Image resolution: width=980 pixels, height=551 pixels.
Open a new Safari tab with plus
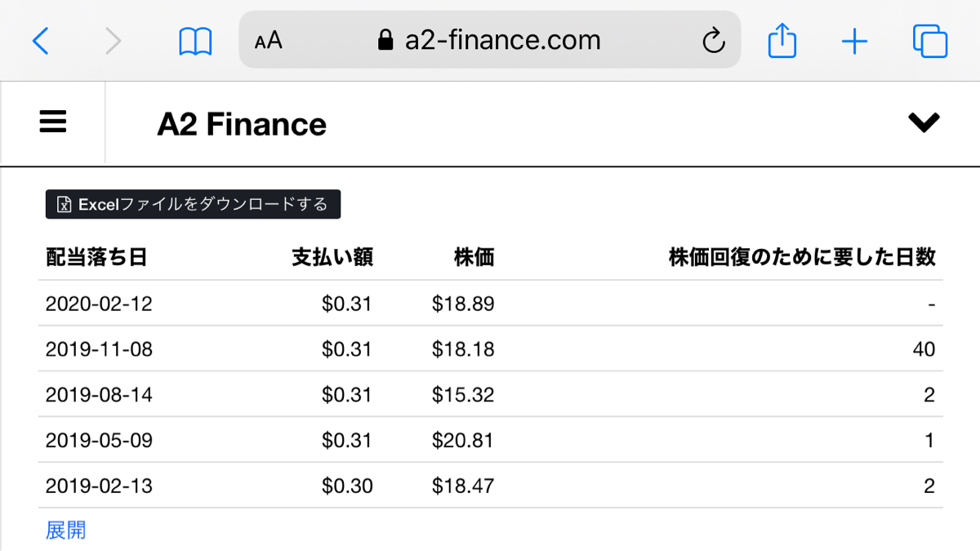[x=854, y=39]
